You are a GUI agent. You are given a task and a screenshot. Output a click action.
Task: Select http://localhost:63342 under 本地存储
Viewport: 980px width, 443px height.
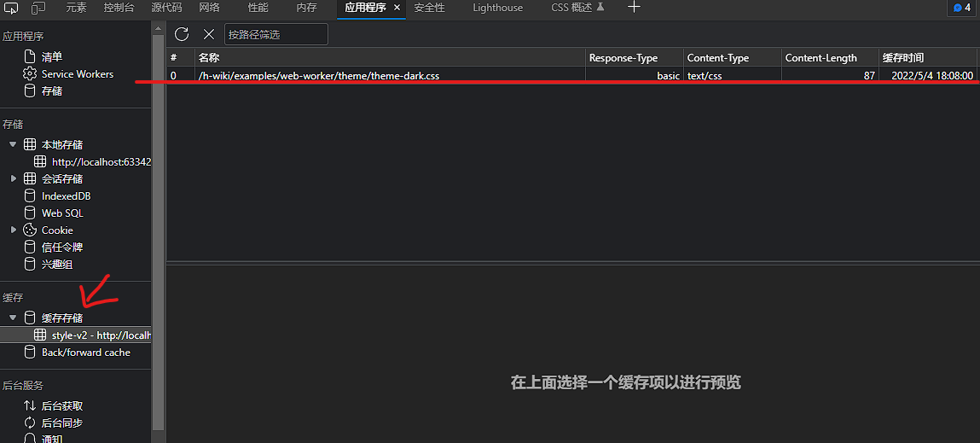click(x=101, y=162)
